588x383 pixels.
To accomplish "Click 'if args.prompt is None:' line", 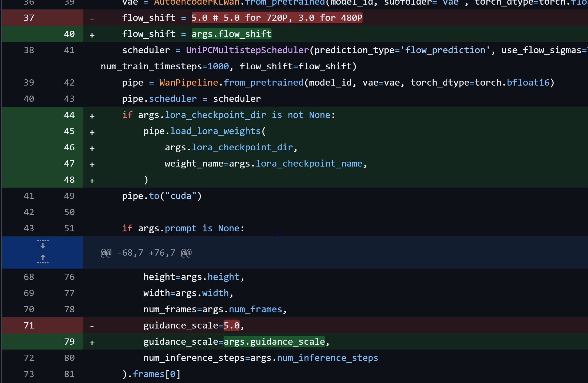I will [183, 228].
